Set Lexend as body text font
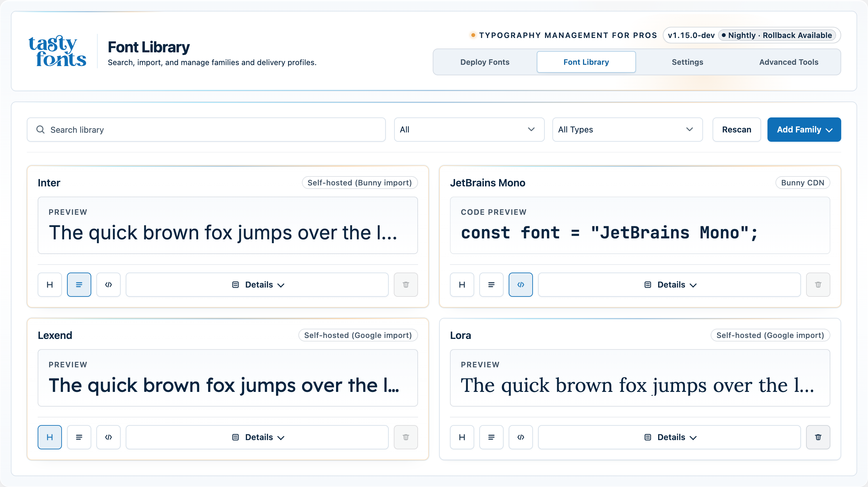Screen dimensions: 868x487 pyautogui.click(x=79, y=437)
